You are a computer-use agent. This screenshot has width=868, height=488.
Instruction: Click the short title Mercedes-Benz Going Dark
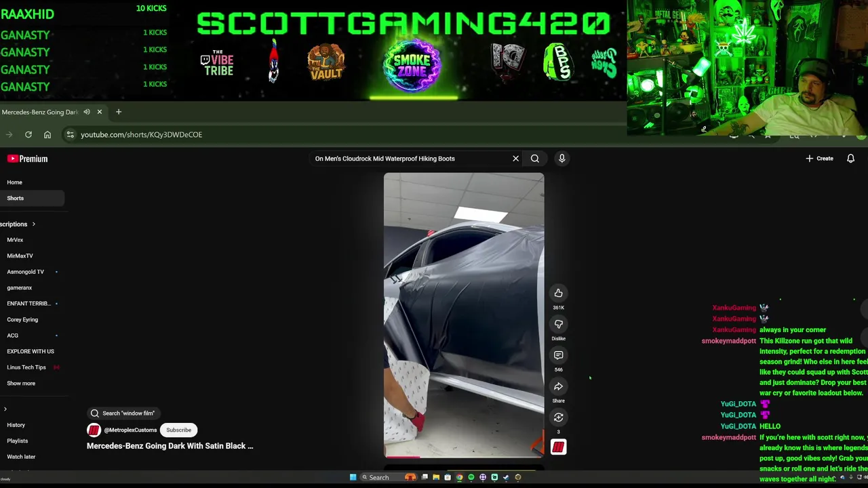[x=170, y=446]
